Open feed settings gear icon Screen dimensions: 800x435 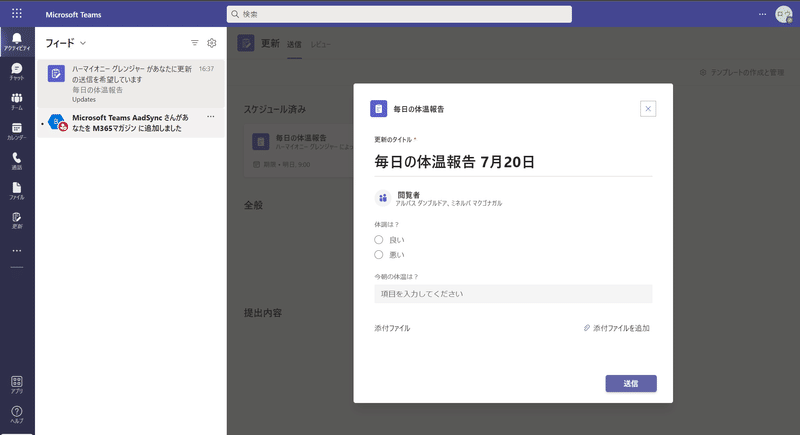tap(212, 43)
